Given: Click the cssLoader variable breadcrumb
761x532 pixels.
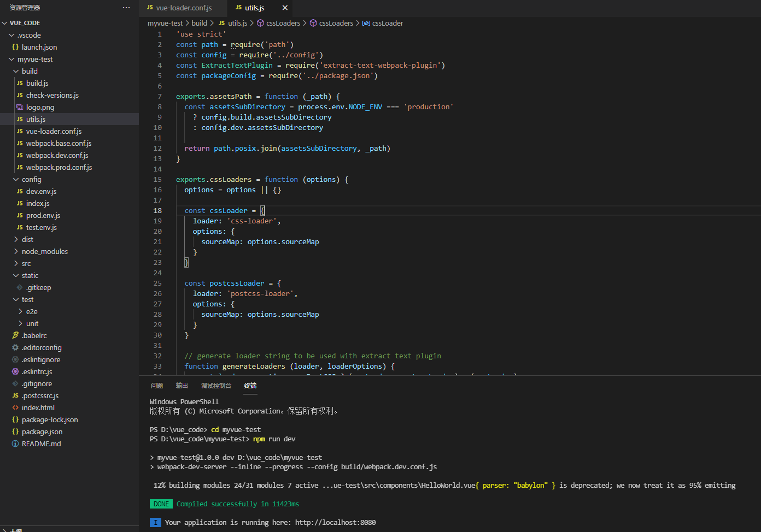Looking at the screenshot, I should [383, 23].
